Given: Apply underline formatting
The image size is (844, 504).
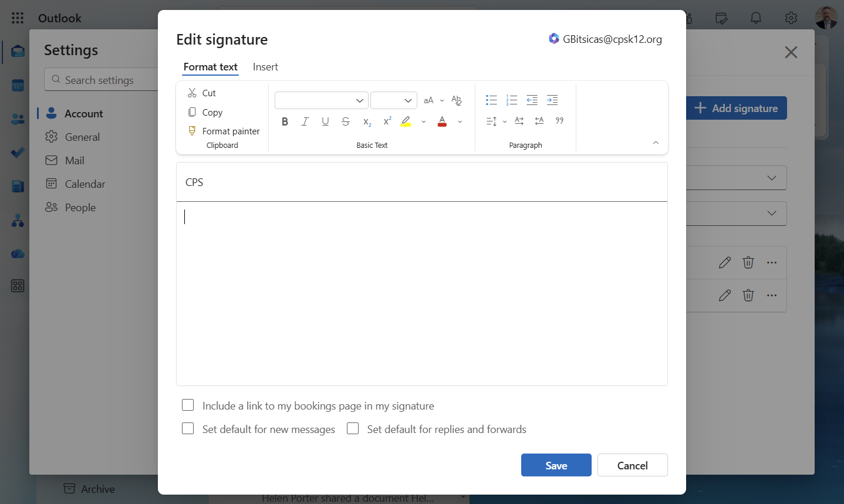Looking at the screenshot, I should 325,121.
